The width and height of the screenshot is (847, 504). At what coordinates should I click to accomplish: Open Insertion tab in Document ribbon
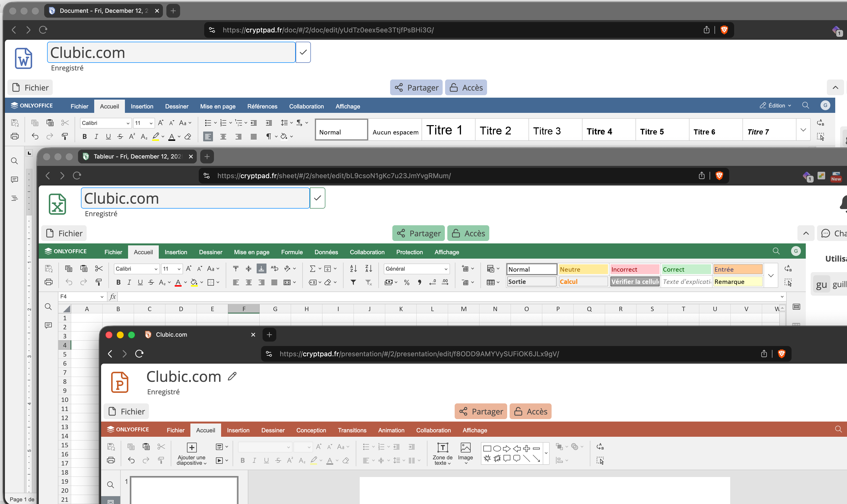[x=142, y=106]
